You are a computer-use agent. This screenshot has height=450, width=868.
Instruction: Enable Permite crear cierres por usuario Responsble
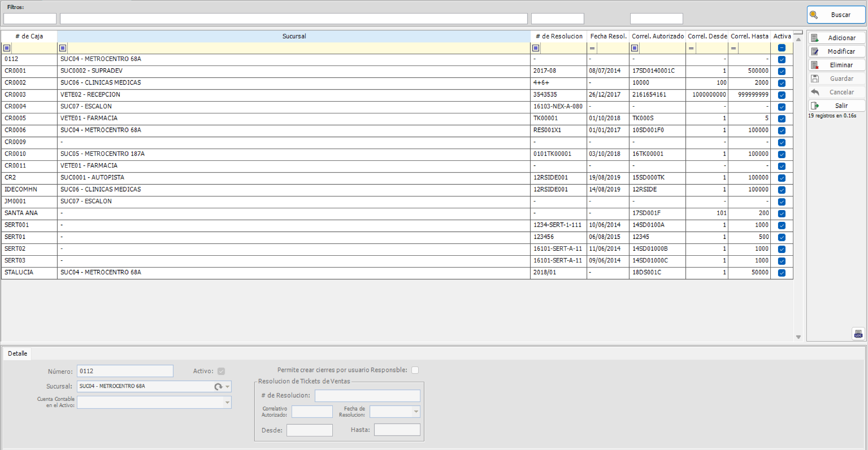[x=415, y=370]
